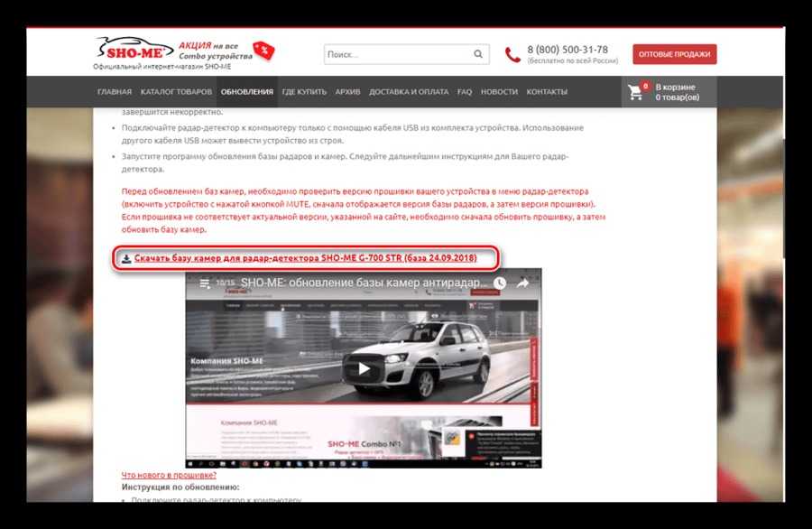Viewport: 812px width, 529px height.
Task: Play the embedded SHO-ME video
Action: point(363,367)
